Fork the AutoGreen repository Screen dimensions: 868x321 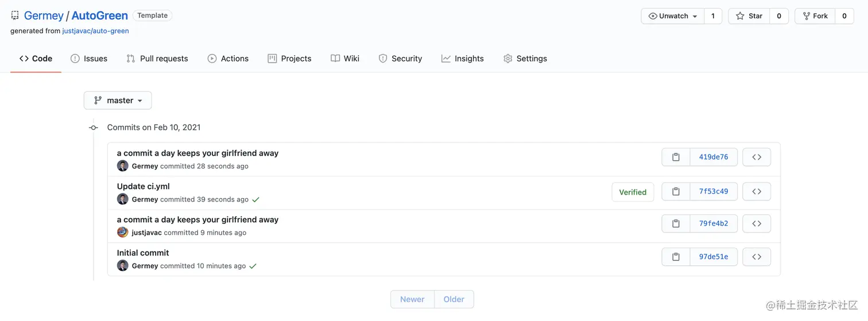[815, 16]
